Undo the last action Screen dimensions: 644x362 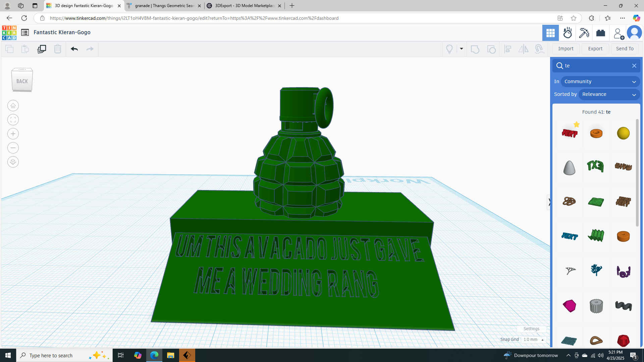click(74, 49)
